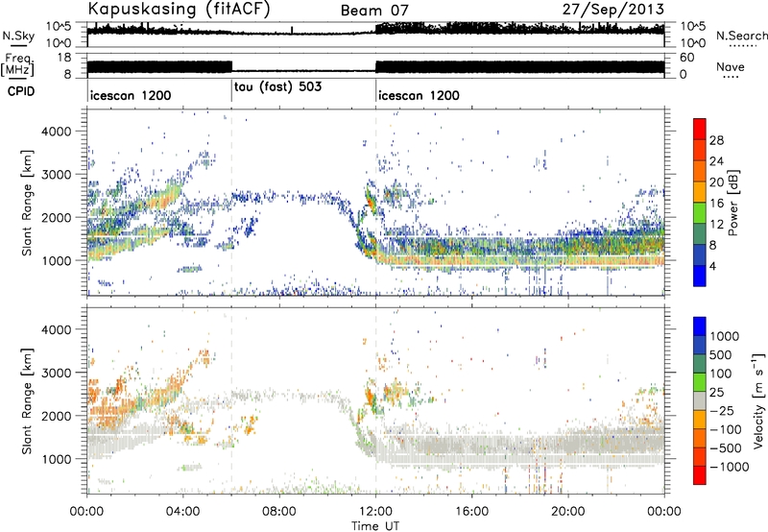Click 'Slant Range [km]' label of the Power panel

click(x=27, y=203)
